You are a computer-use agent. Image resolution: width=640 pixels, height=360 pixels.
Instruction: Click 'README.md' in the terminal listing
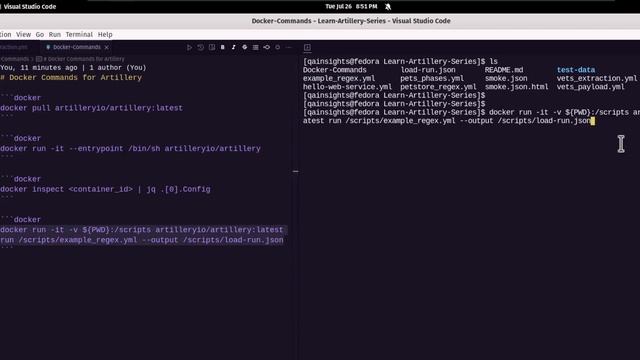click(x=504, y=70)
